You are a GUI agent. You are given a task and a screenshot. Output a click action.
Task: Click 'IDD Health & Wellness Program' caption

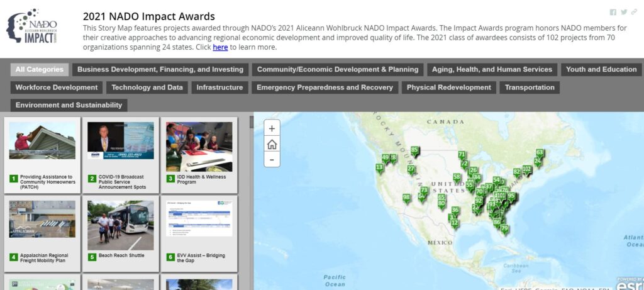pyautogui.click(x=201, y=179)
